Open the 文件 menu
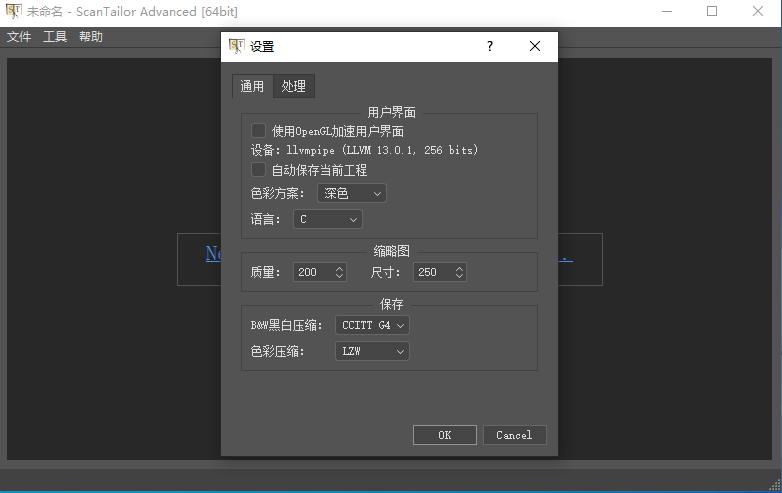Screen dimensions: 782x493 pos(19,36)
